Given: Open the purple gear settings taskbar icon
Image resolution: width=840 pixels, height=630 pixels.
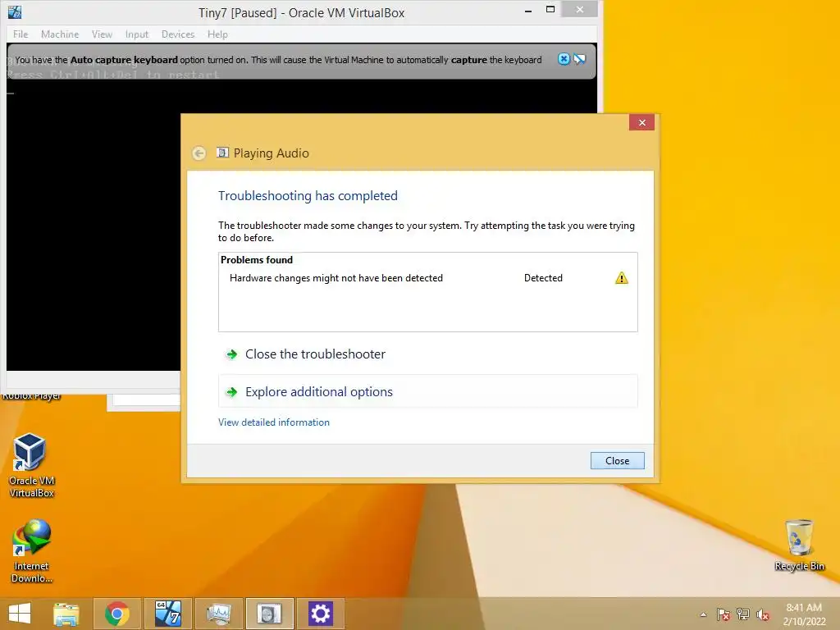Looking at the screenshot, I should pyautogui.click(x=321, y=614).
